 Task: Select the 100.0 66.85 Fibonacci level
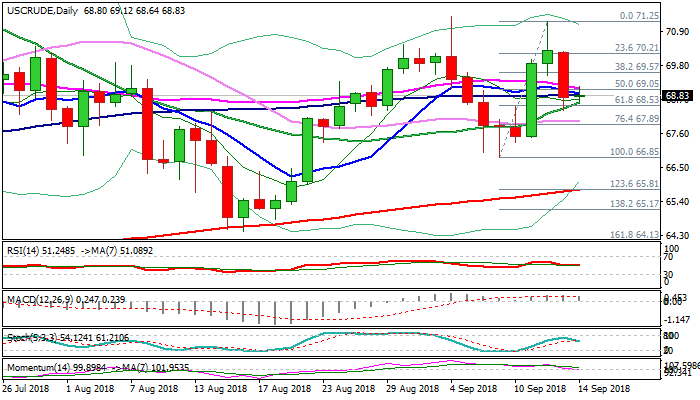(x=633, y=151)
